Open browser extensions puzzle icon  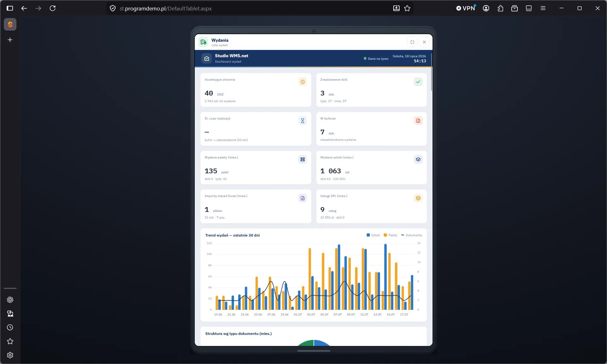pyautogui.click(x=500, y=8)
